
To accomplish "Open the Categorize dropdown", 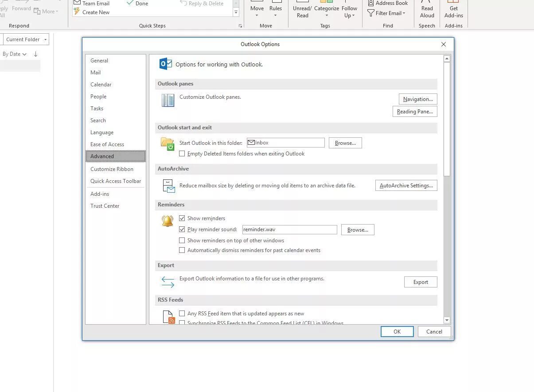I will pos(327,9).
